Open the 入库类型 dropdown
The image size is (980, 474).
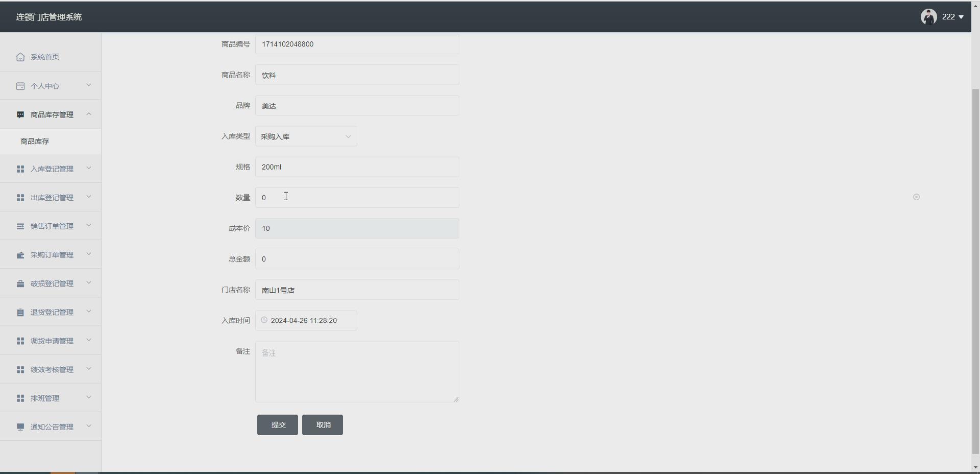[x=306, y=136]
